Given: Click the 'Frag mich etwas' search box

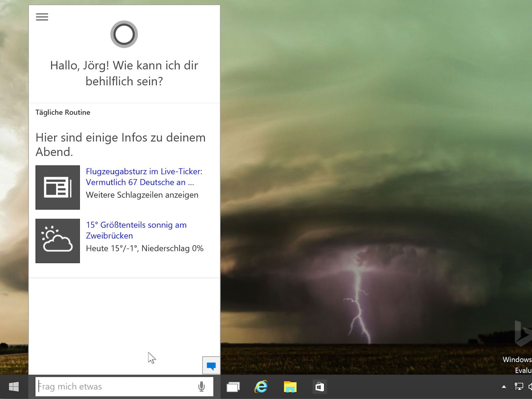Looking at the screenshot, I should click(124, 386).
